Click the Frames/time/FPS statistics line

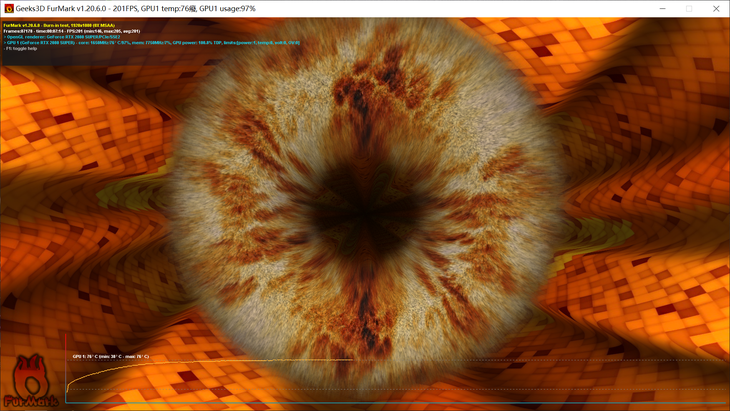point(71,31)
